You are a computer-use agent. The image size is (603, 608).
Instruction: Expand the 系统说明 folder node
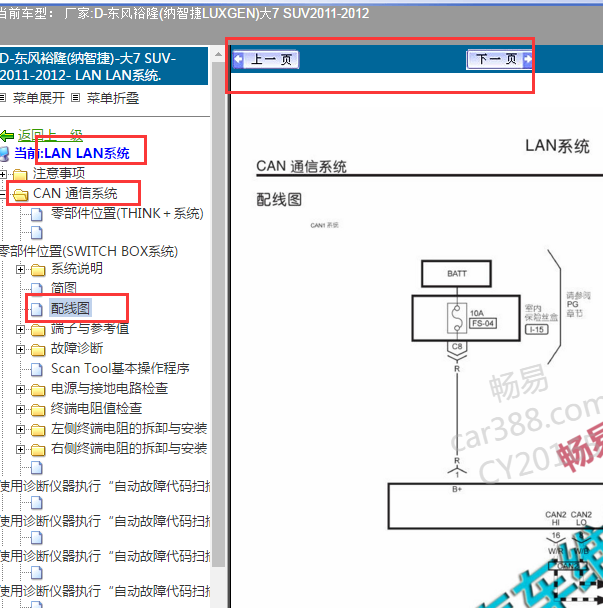tap(20, 269)
